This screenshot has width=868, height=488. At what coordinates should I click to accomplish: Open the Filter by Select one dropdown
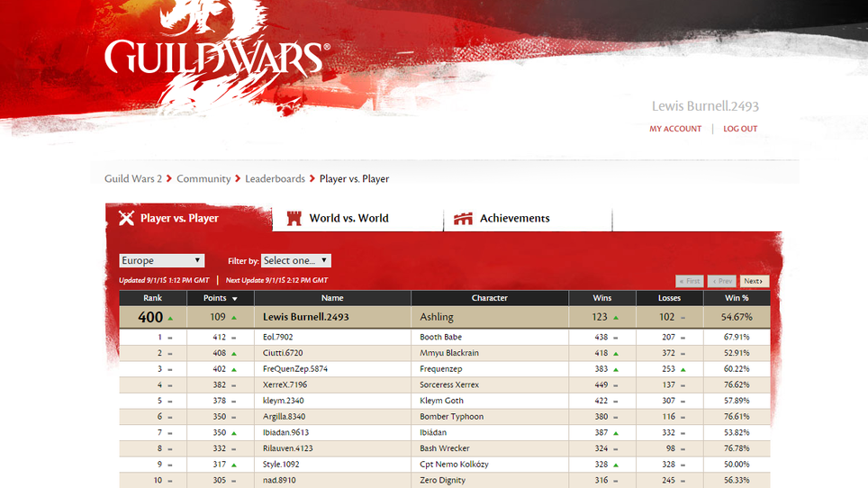[x=296, y=260]
